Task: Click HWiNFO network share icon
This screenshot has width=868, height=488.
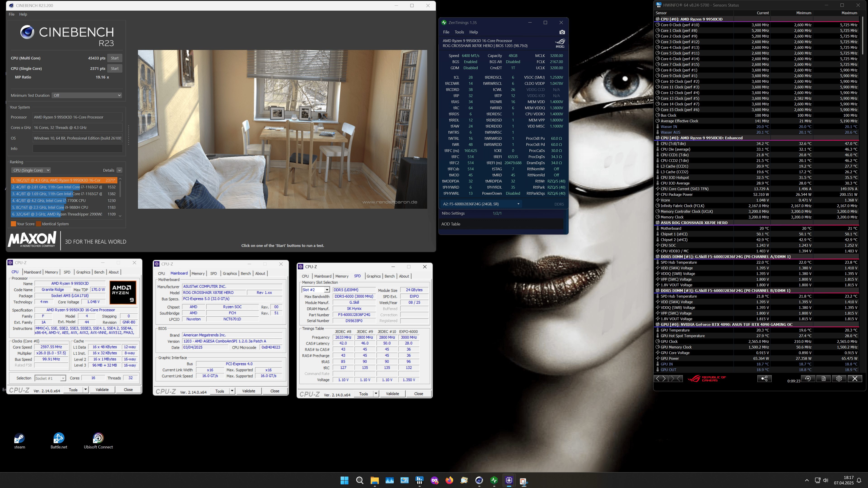Action: point(764,379)
